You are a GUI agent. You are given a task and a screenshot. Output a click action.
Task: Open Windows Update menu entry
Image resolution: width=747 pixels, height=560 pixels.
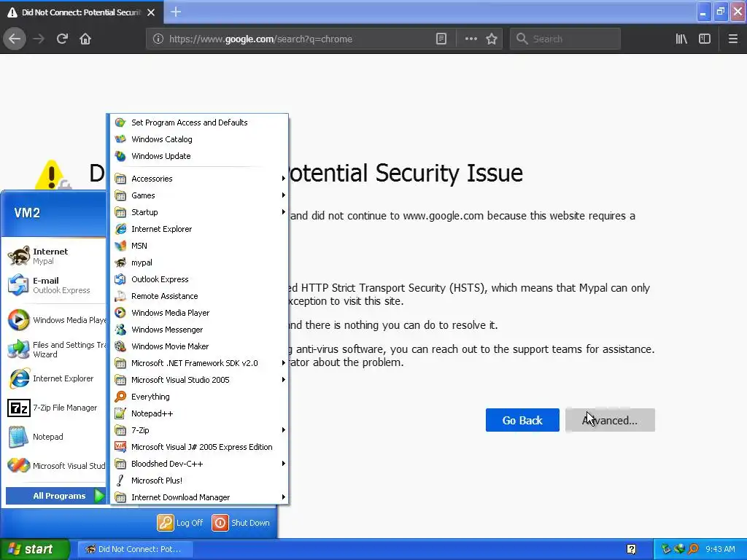[199, 156]
